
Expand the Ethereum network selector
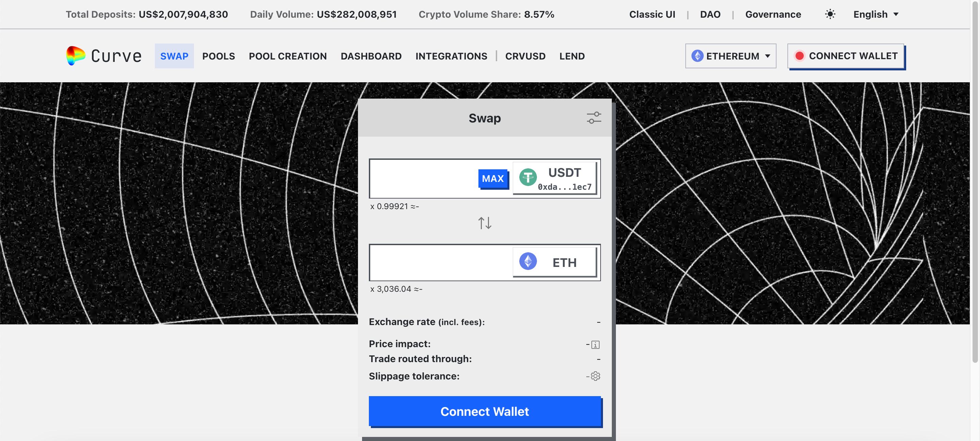[x=731, y=56]
